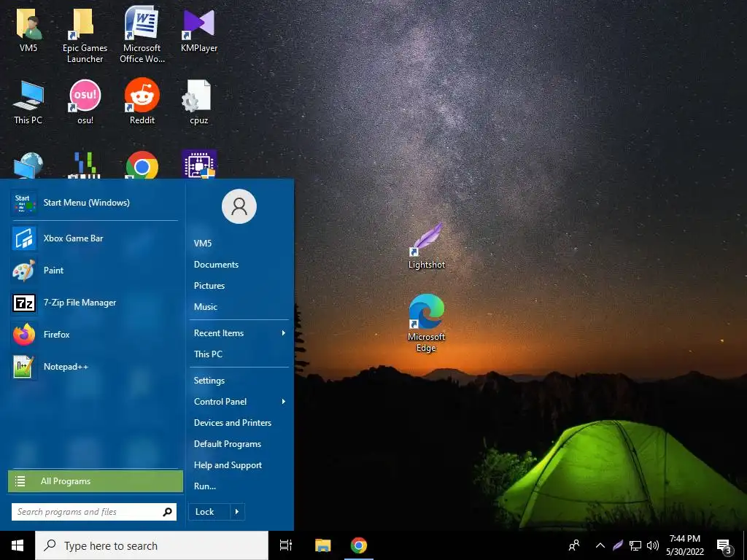
Task: Open the clock showing 7:44 PM
Action: click(685, 545)
